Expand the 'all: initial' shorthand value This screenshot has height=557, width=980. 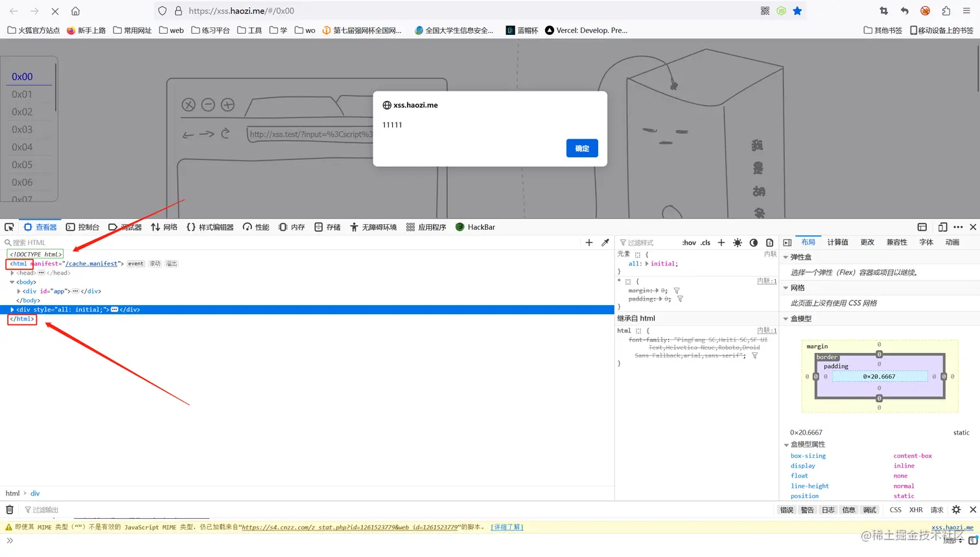tap(647, 264)
